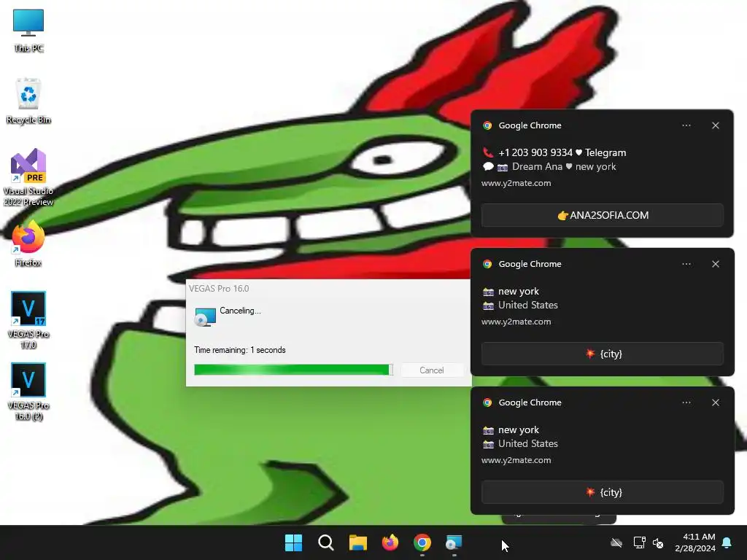Open options menu of the Telegram notification
This screenshot has height=560, width=747.
(686, 125)
